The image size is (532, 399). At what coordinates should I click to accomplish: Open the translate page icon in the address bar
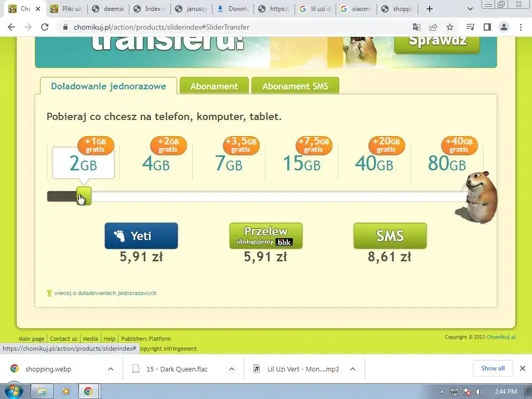pyautogui.click(x=416, y=27)
